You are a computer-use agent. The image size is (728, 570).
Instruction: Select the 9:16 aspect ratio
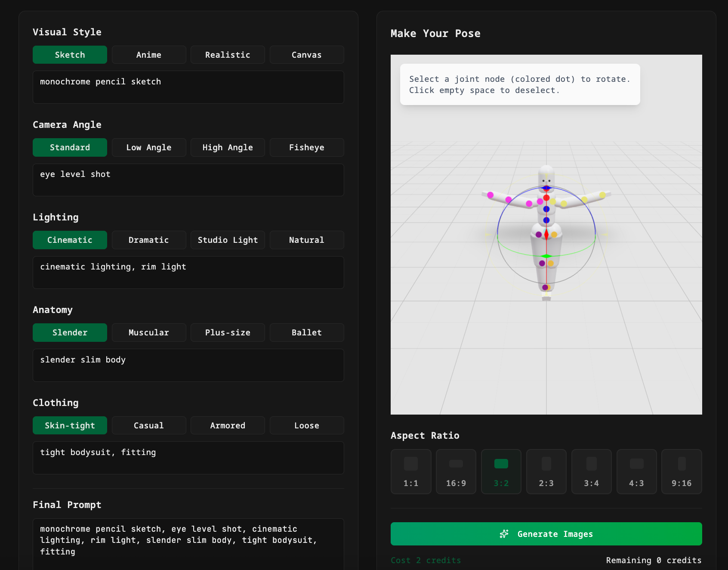(x=682, y=471)
